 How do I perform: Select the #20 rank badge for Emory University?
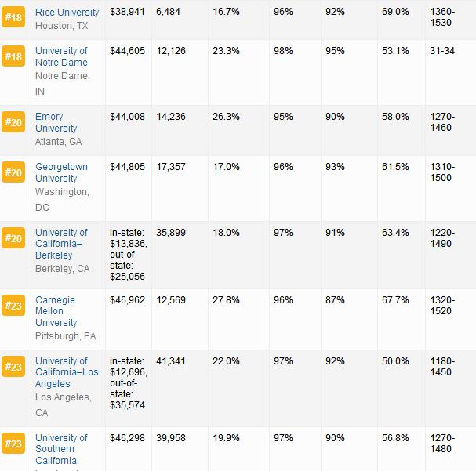coord(13,122)
